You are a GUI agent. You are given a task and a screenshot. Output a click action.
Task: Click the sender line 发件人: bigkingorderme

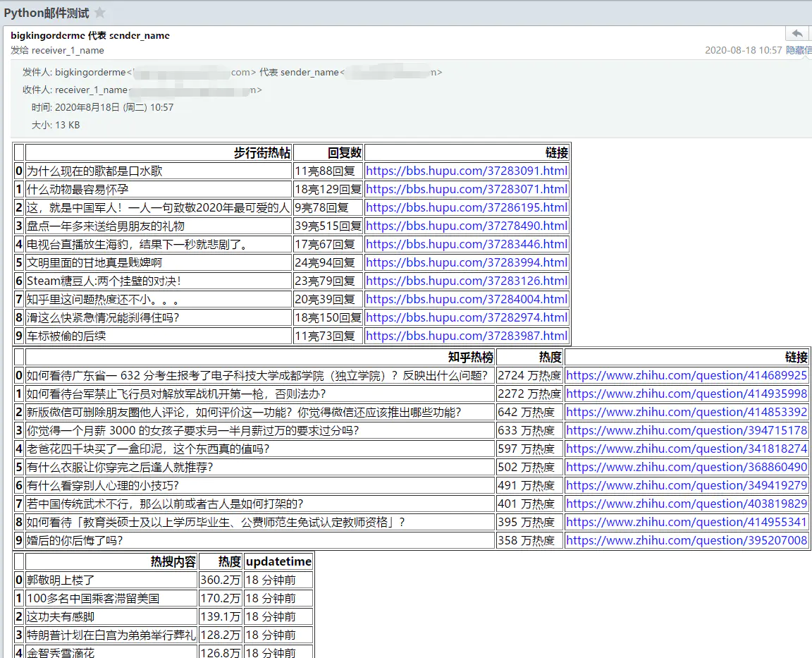pyautogui.click(x=232, y=72)
